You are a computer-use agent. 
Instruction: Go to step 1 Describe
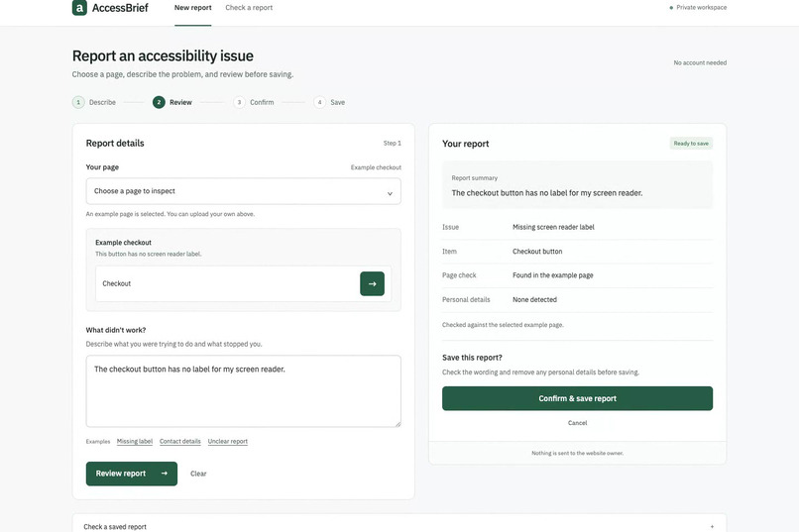pyautogui.click(x=94, y=102)
